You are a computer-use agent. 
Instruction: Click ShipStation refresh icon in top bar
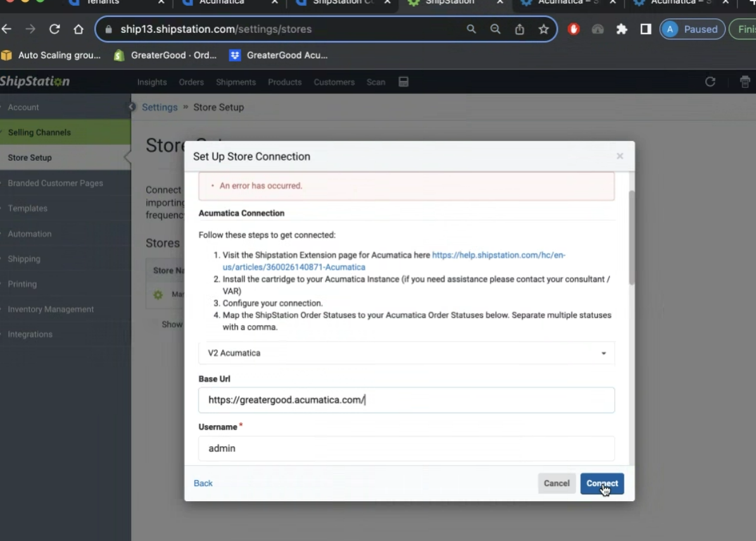(710, 82)
